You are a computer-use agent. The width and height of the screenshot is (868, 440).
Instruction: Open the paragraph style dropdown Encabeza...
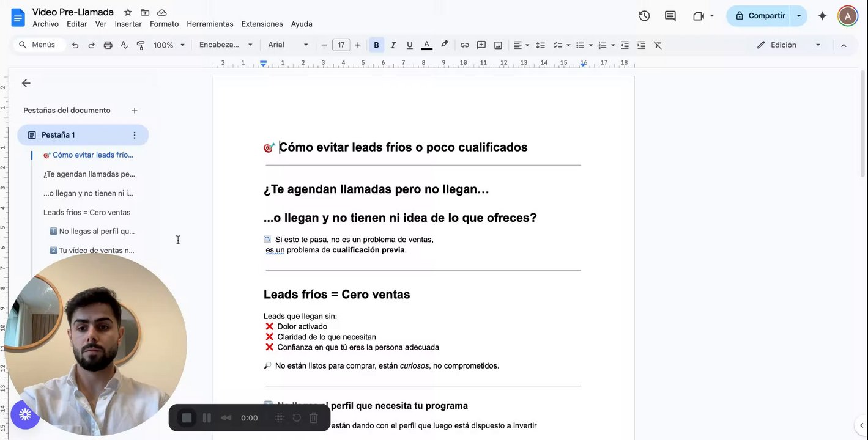click(x=226, y=45)
